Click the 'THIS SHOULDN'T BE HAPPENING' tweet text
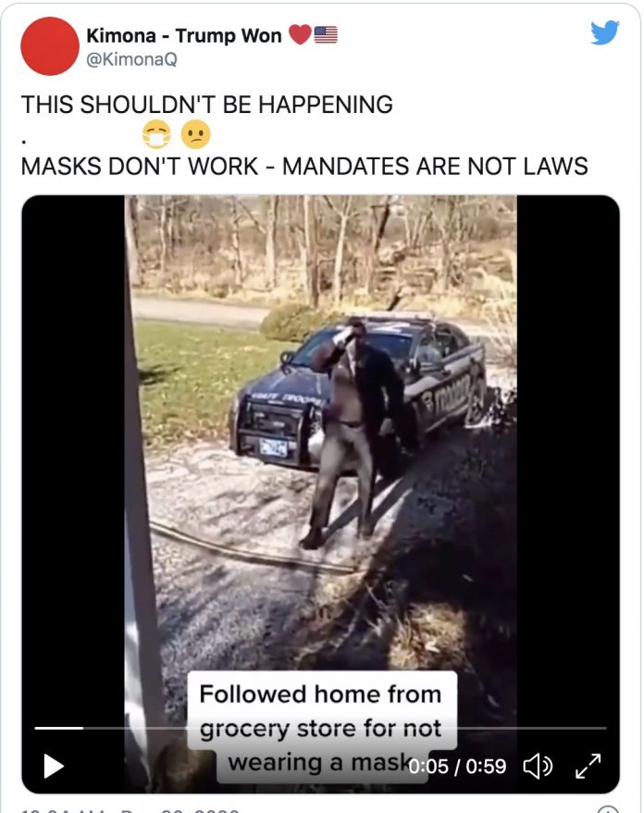Viewport: 644px width, 813px height. (206, 105)
